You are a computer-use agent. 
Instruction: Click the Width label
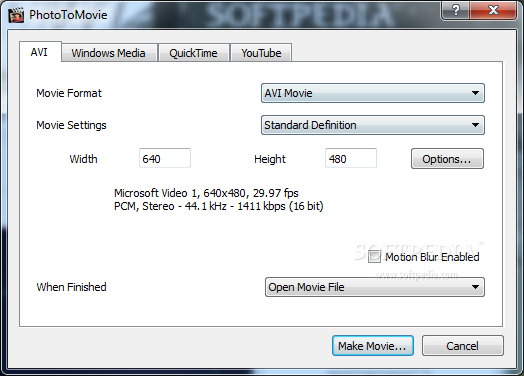coord(83,159)
